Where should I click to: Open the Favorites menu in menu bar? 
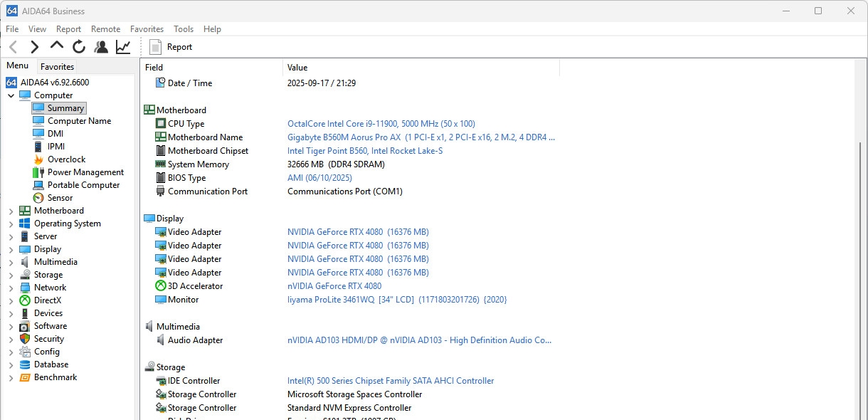[147, 29]
